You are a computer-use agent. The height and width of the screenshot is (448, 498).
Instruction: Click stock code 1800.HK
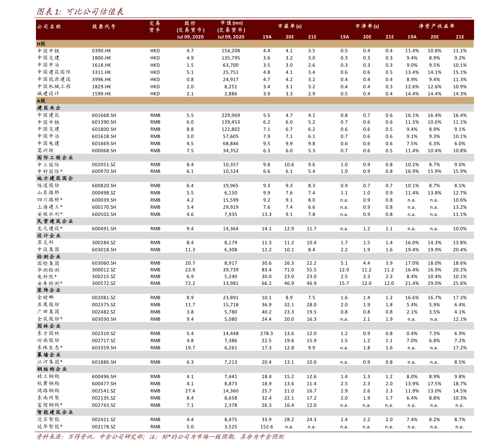[x=101, y=58]
